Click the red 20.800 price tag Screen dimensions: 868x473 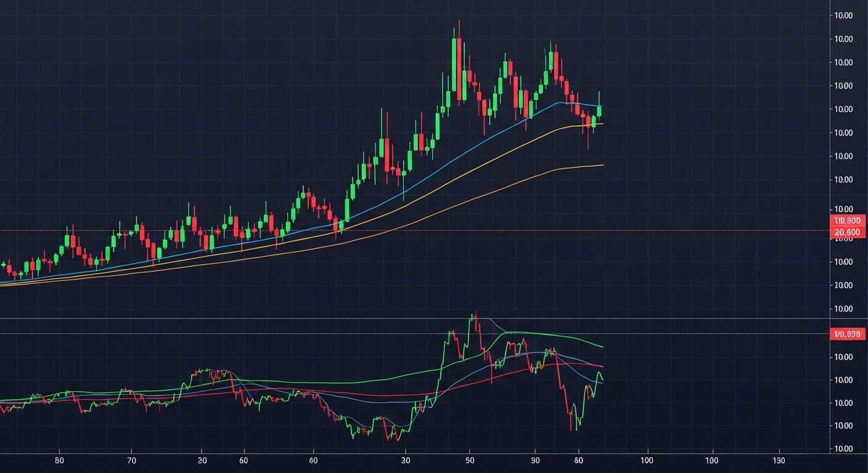point(848,232)
